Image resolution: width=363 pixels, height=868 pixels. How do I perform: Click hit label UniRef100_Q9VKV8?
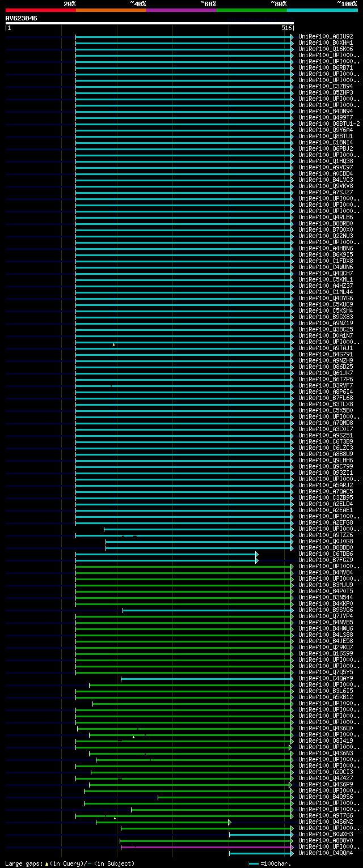[326, 186]
